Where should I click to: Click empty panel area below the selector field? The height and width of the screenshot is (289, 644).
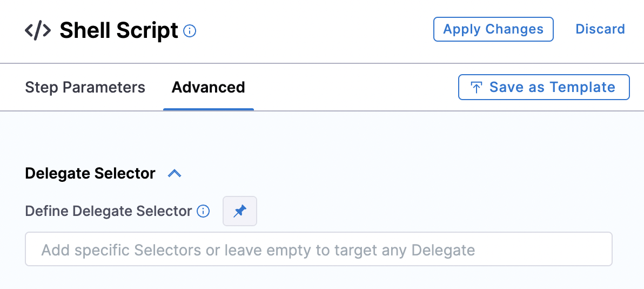click(x=319, y=278)
